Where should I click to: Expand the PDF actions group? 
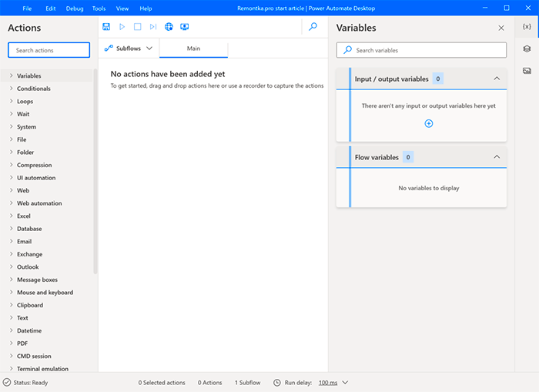point(12,343)
